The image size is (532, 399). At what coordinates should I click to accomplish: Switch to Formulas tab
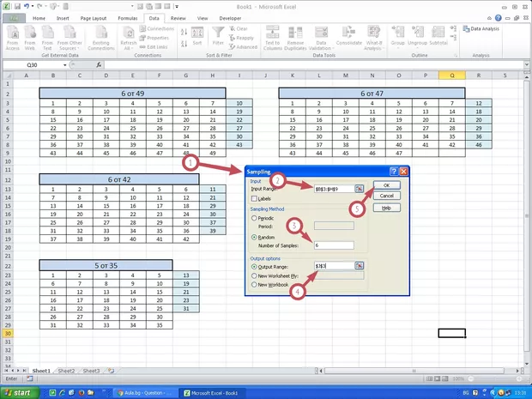(x=128, y=18)
